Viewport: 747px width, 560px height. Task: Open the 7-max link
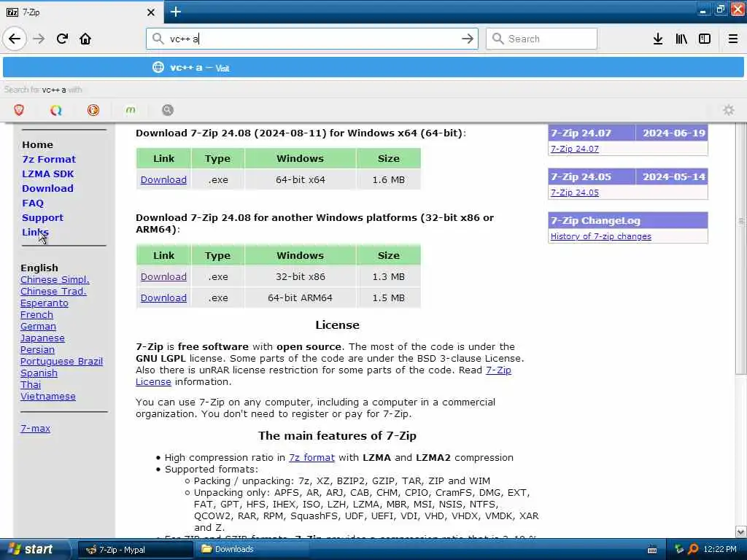[x=35, y=428]
